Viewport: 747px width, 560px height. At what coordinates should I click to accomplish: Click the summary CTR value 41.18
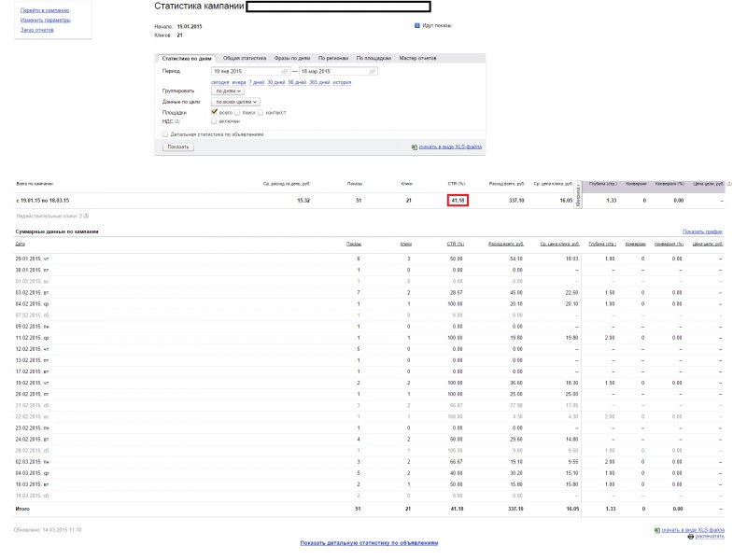[x=458, y=201]
